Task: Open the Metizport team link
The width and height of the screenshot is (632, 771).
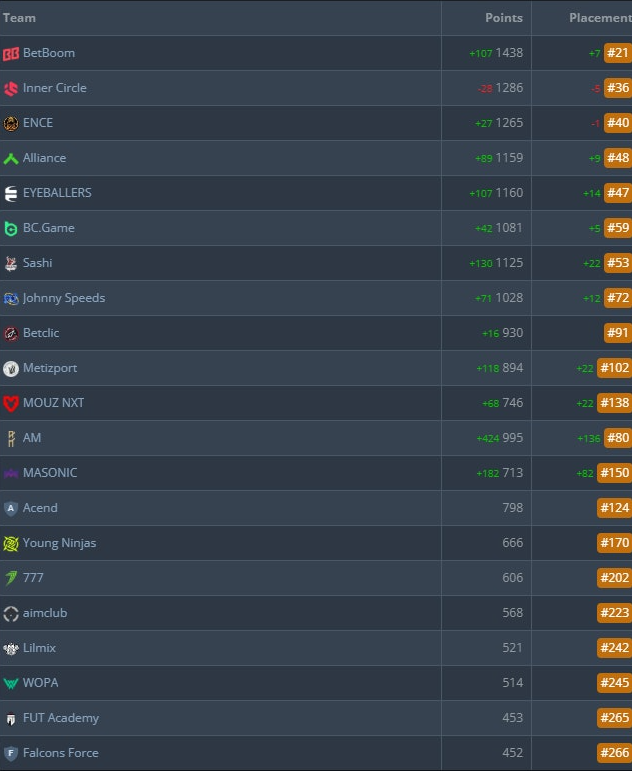Action: [x=50, y=368]
